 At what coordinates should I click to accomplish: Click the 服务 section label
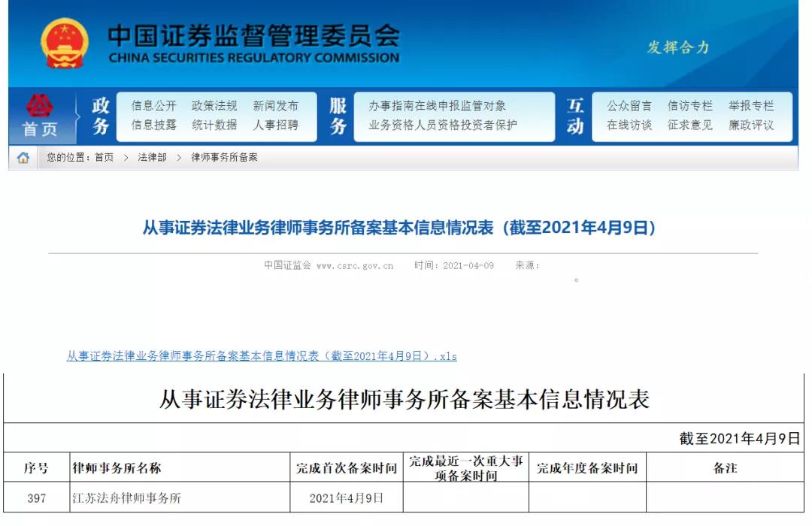pyautogui.click(x=338, y=116)
